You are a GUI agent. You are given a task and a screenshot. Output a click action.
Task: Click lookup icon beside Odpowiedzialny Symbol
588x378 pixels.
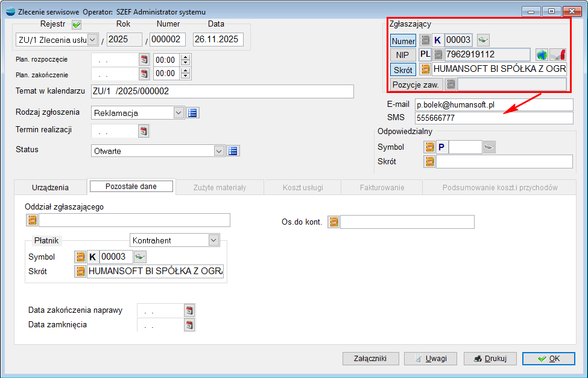coord(429,147)
